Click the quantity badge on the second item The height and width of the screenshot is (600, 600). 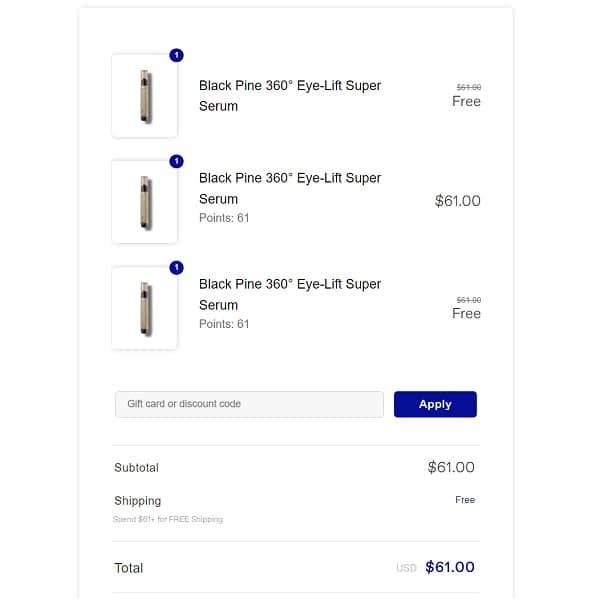(177, 161)
